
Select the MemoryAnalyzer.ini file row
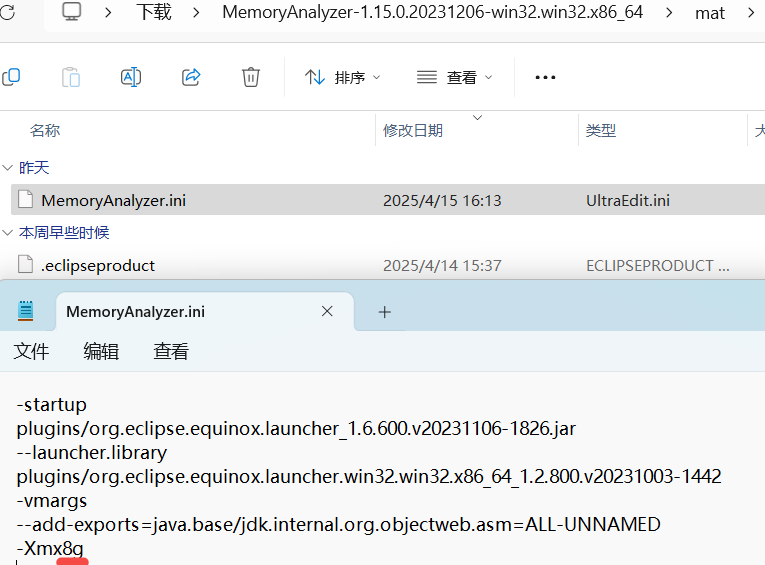point(388,200)
